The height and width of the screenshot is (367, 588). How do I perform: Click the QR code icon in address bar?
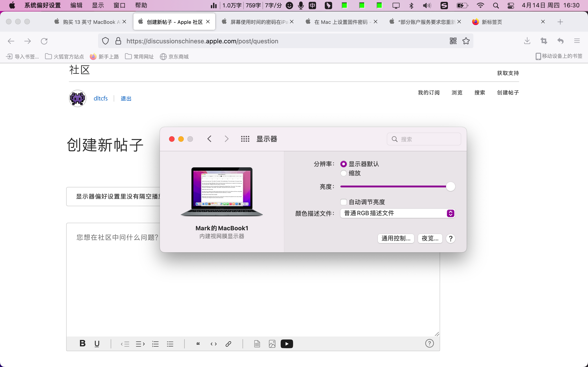pyautogui.click(x=453, y=41)
